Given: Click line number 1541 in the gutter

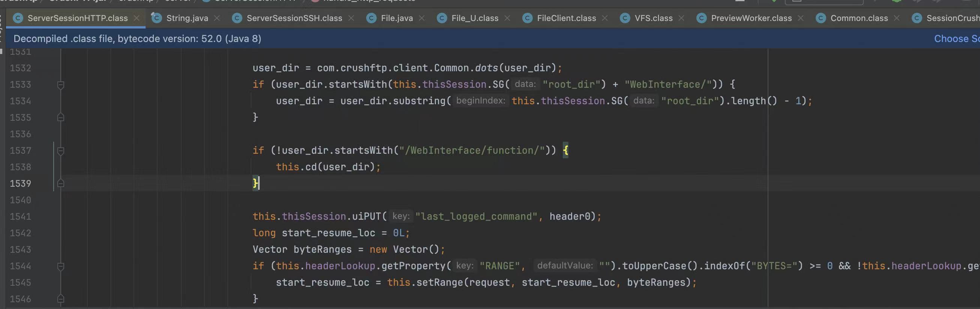Looking at the screenshot, I should click(x=21, y=217).
